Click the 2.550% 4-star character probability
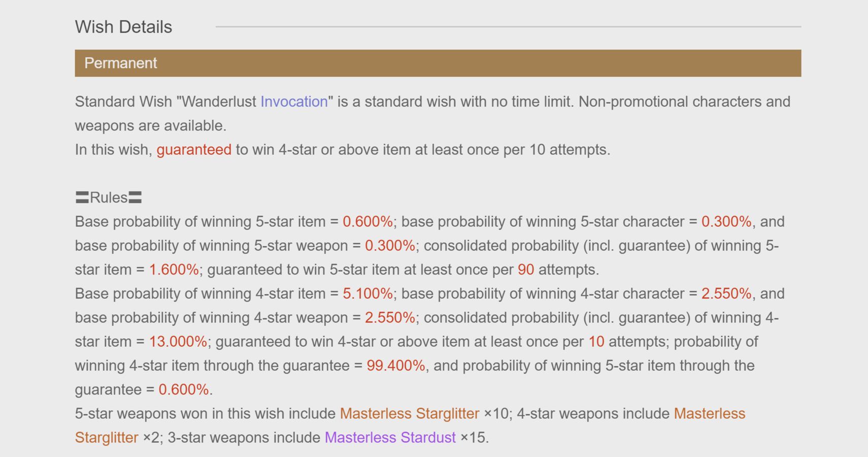Screen dimensions: 868x457 (726, 293)
